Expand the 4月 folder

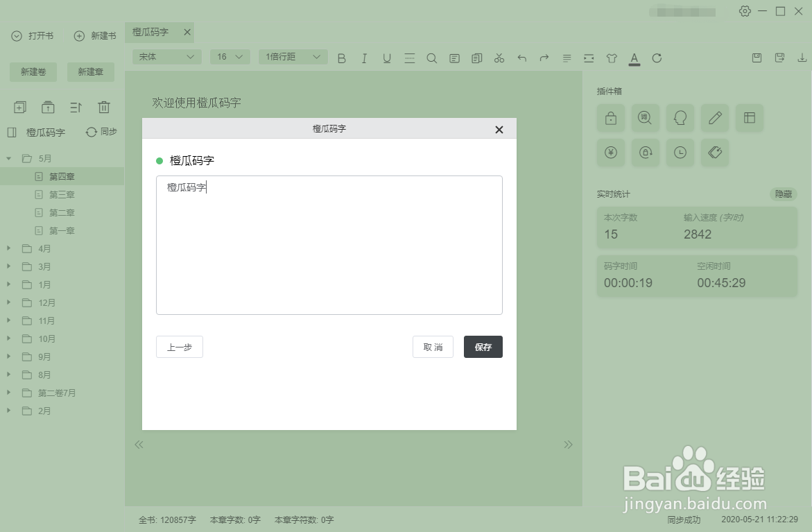click(x=9, y=248)
